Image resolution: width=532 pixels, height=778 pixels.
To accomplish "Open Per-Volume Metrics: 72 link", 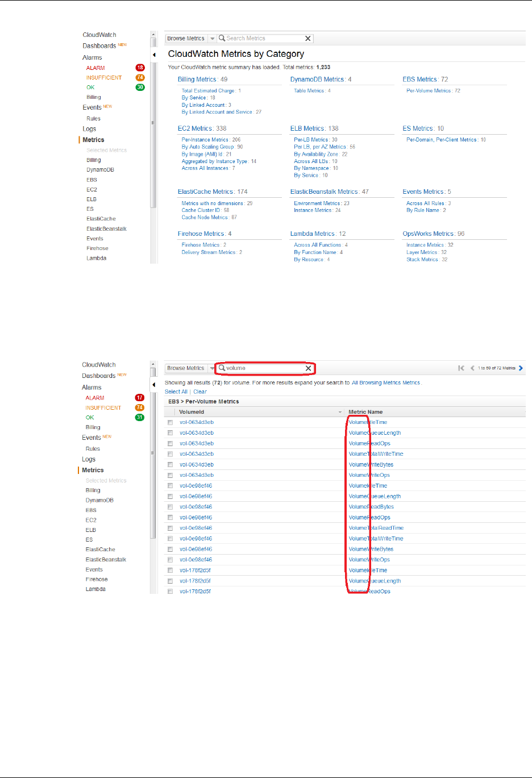I will [x=433, y=91].
